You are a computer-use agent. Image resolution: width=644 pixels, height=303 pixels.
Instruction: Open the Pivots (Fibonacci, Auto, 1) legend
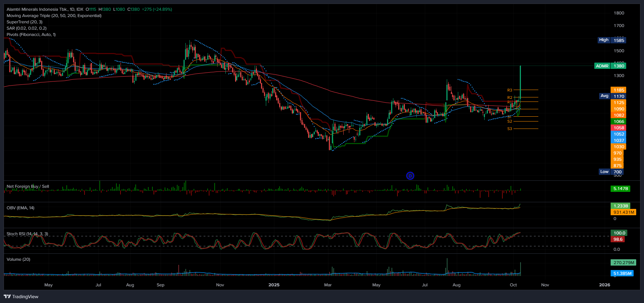click(x=31, y=34)
